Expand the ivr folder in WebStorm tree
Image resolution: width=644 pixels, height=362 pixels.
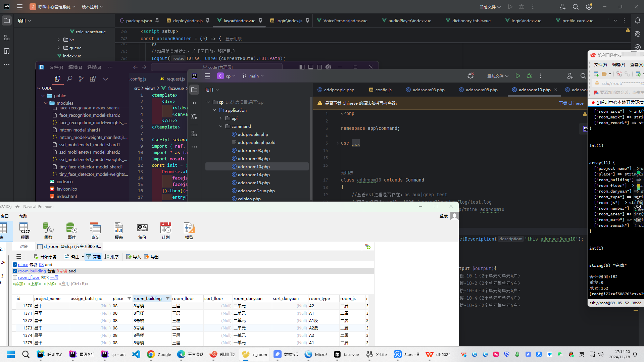point(59,40)
